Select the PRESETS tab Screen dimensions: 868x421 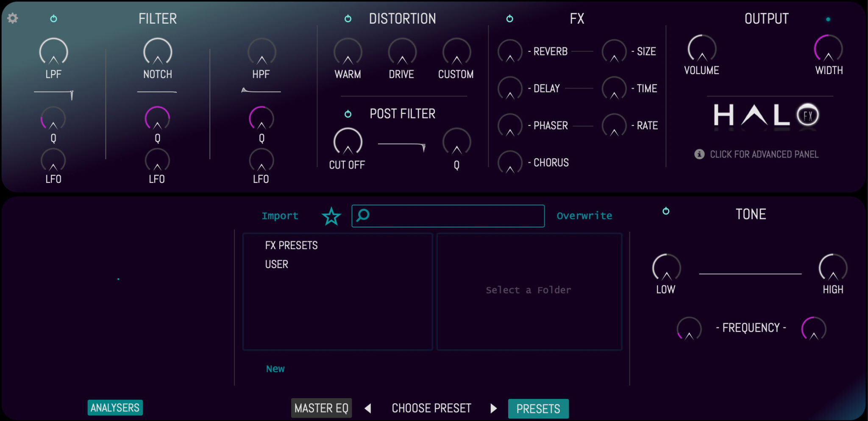538,408
